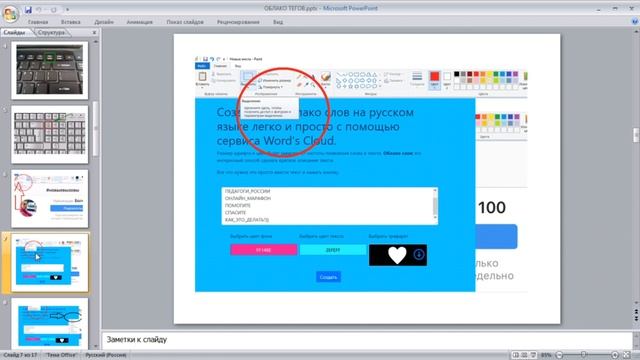This screenshot has height=360, width=640.
Task: Open the Главная ribbon tab
Action: tap(38, 22)
